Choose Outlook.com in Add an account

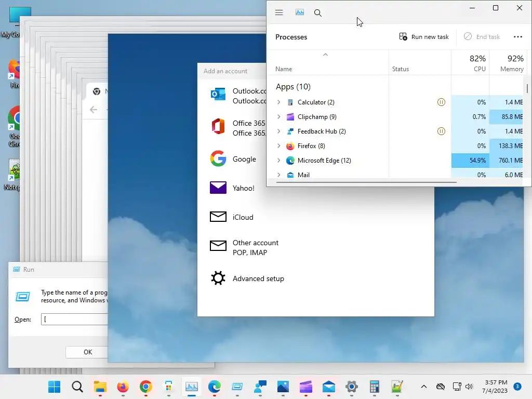pos(237,96)
